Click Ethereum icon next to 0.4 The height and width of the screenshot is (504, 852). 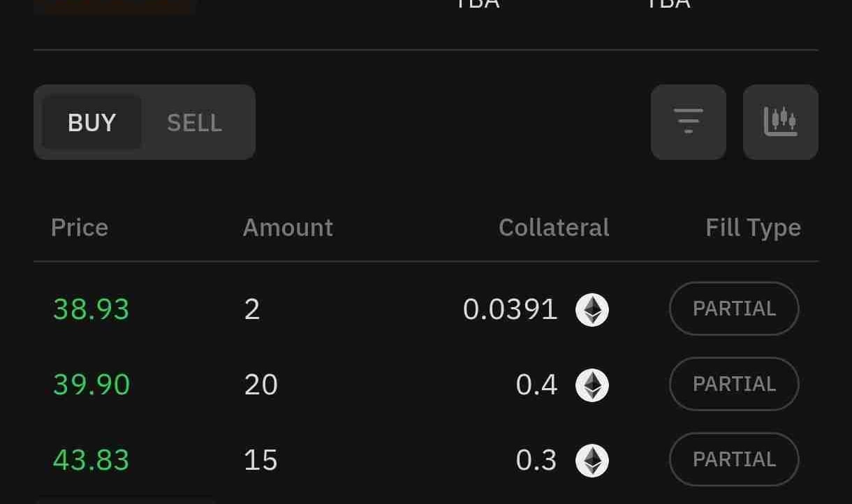pos(592,385)
